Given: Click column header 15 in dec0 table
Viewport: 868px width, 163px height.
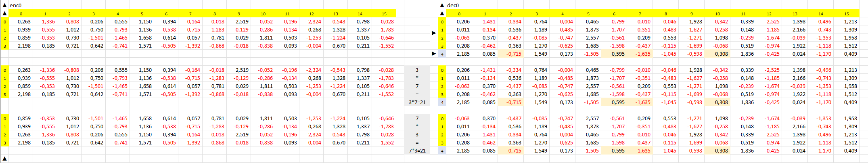Looking at the screenshot, I should pos(846,14).
